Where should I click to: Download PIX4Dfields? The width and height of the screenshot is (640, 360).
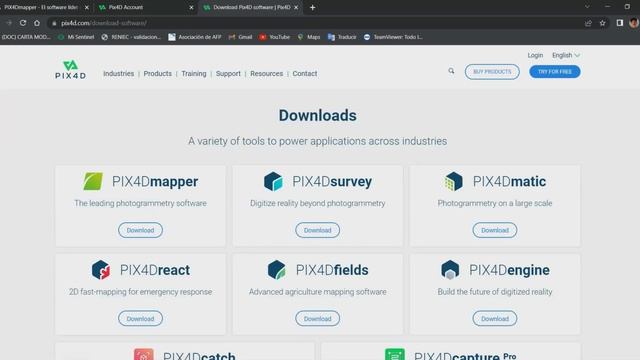tap(318, 318)
